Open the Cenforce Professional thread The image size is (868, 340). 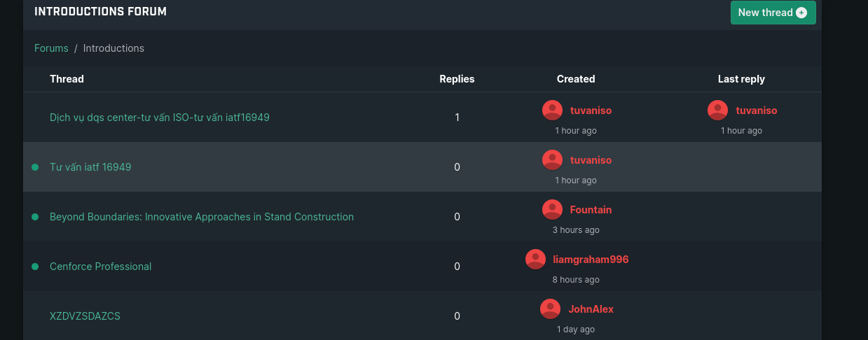click(x=100, y=267)
